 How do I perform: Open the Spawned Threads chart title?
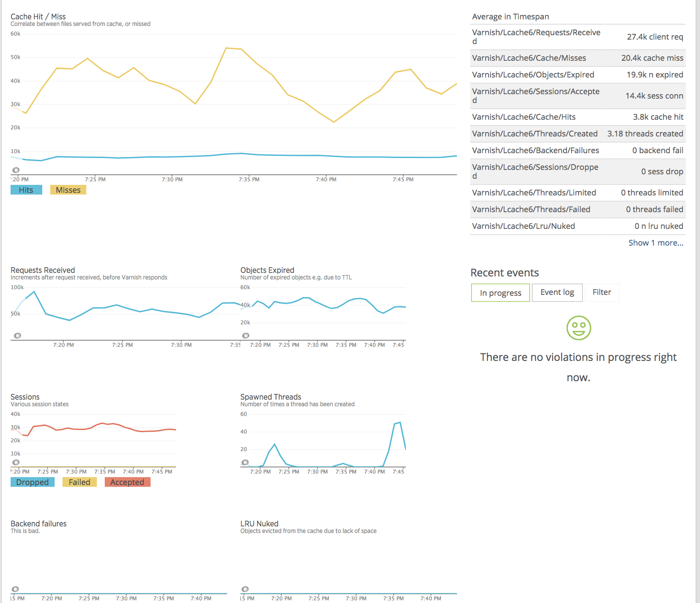tap(271, 397)
